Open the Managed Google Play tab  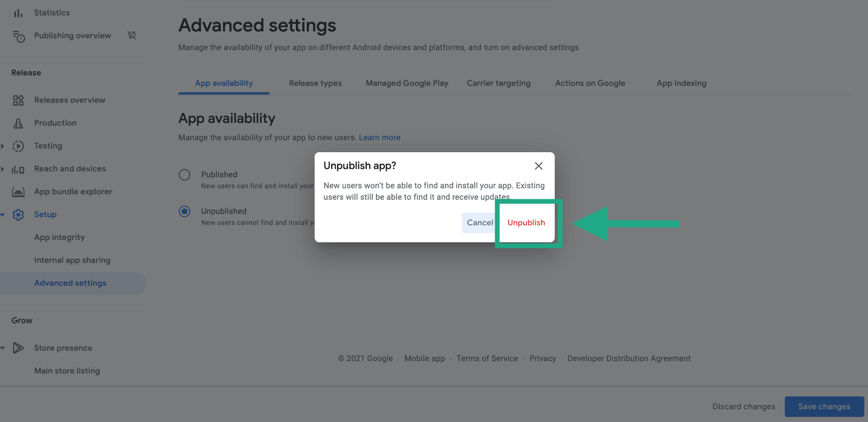[407, 83]
